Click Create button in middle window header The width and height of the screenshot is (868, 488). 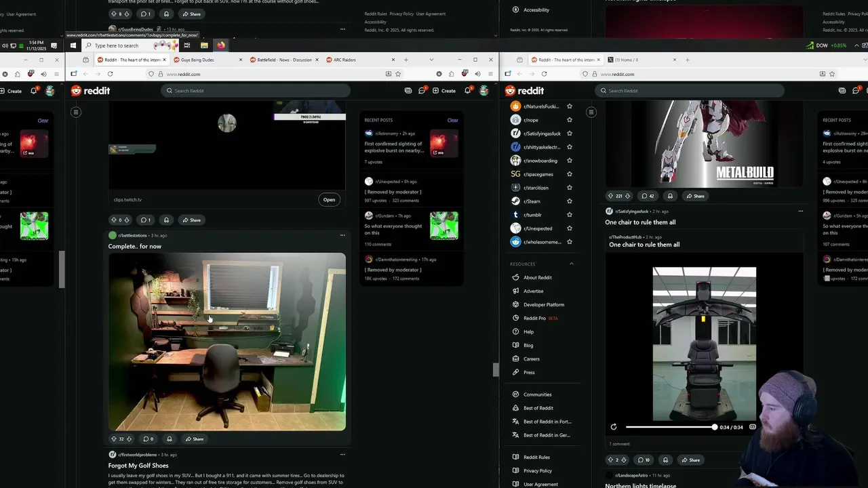[444, 91]
